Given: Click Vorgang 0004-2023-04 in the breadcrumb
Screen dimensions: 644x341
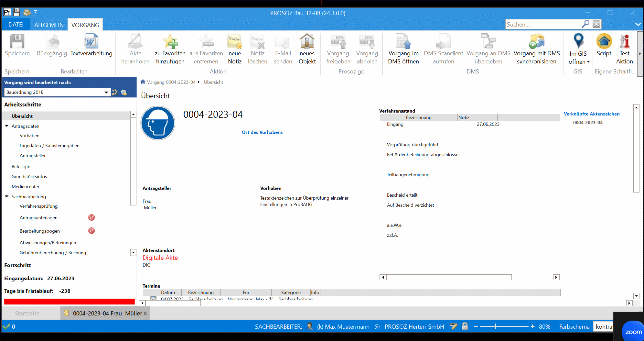Looking at the screenshot, I should (x=171, y=82).
